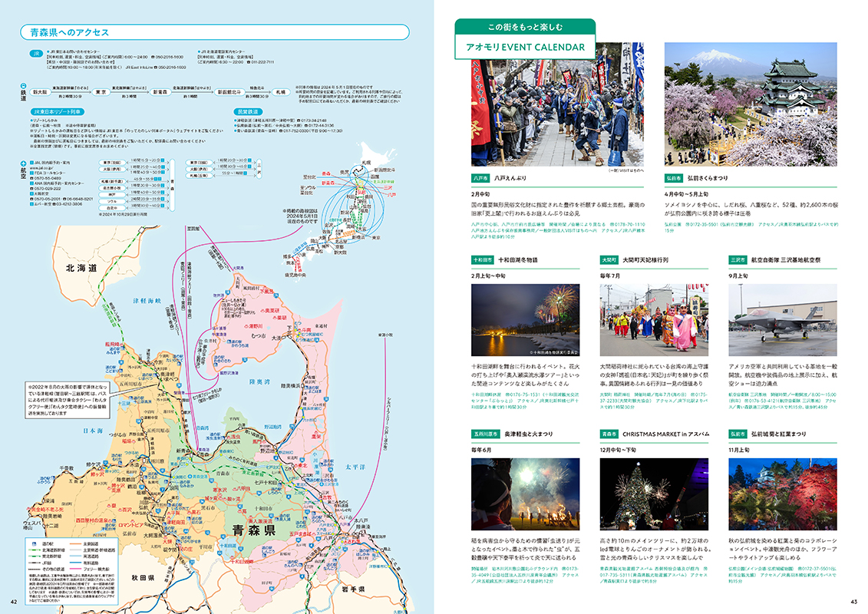Click the 12月中旬〜下旬 date text
This screenshot has height=614, width=868.
619,450
